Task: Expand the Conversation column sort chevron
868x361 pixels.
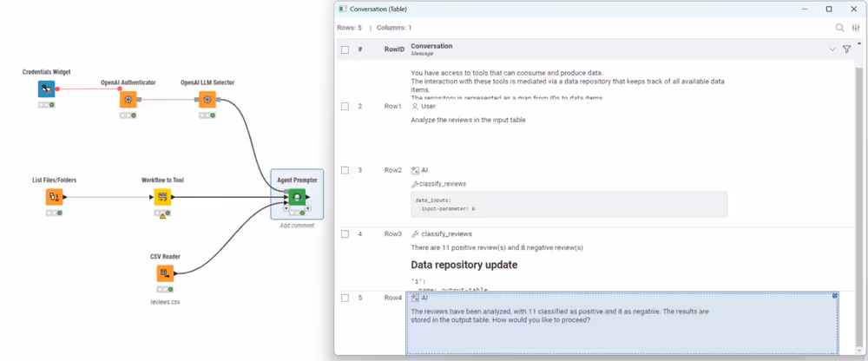Action: point(832,49)
